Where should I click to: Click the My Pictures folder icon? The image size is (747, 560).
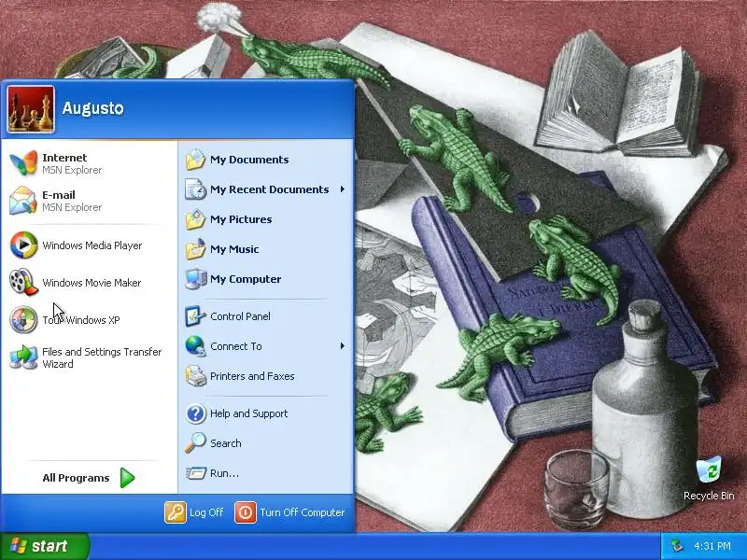point(195,219)
